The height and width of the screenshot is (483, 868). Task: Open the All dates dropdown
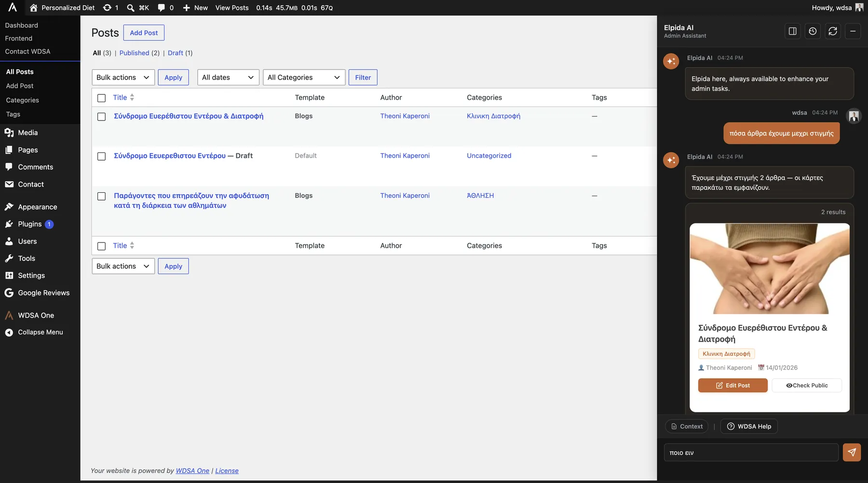click(x=228, y=78)
